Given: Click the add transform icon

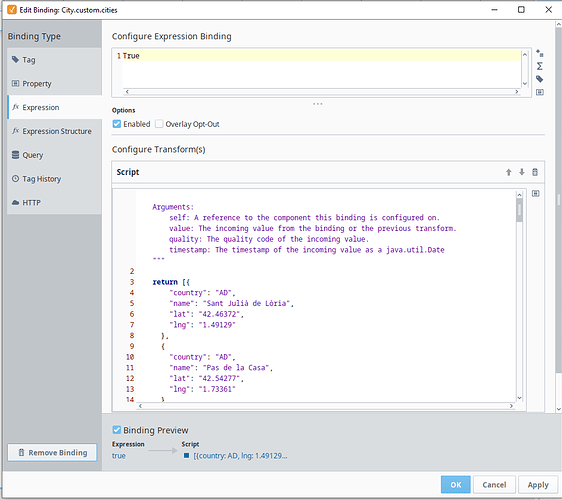Looking at the screenshot, I should [x=539, y=54].
